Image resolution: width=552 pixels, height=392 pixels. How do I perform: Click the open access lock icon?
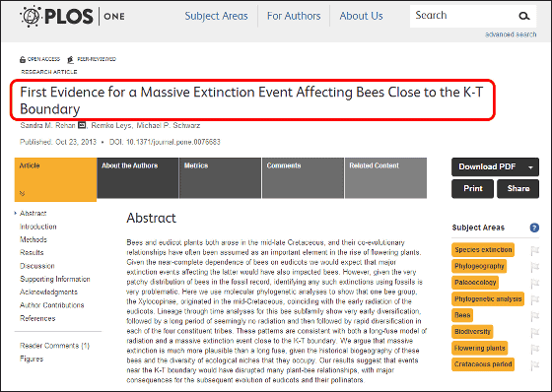tap(23, 59)
